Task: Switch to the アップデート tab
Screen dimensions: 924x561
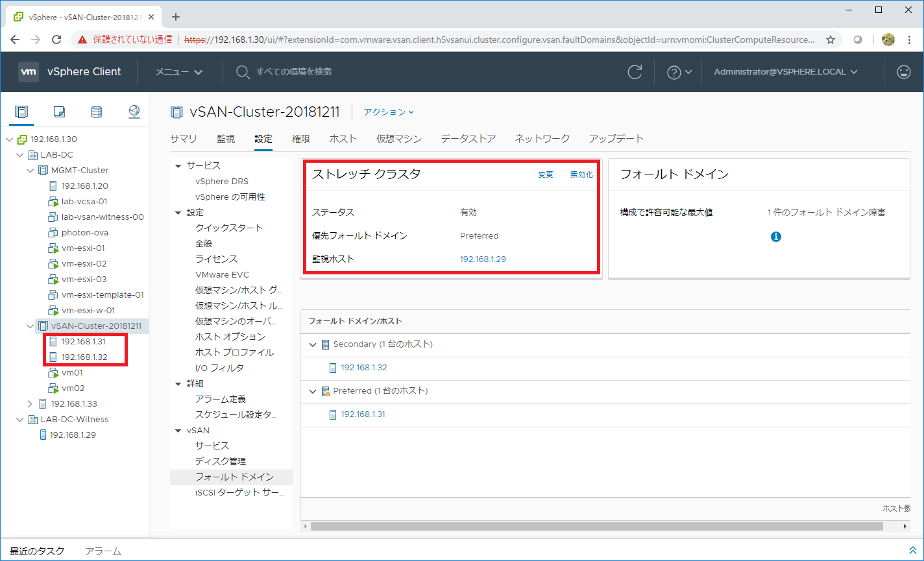Action: [616, 139]
